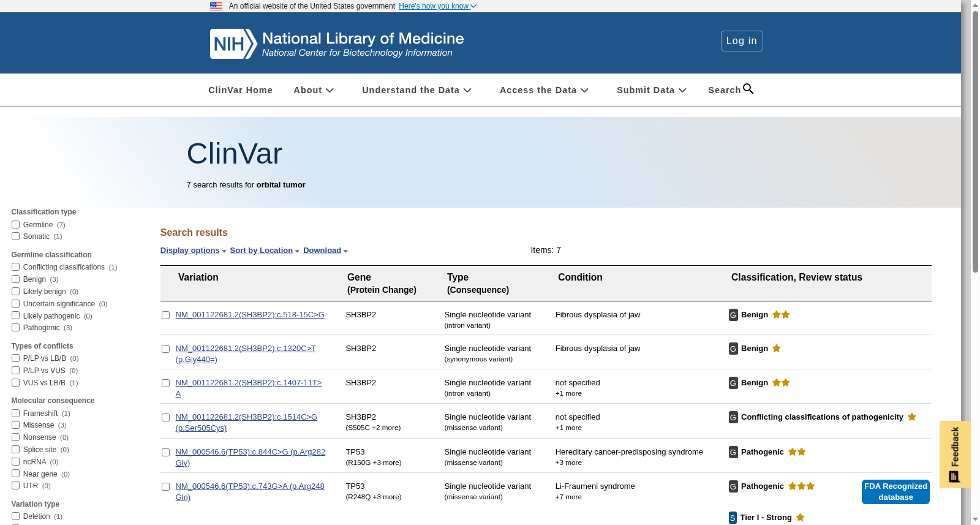Viewport: 980px width, 525px height.
Task: Click the G badge beside Conflicting classifications
Action: 733,417
